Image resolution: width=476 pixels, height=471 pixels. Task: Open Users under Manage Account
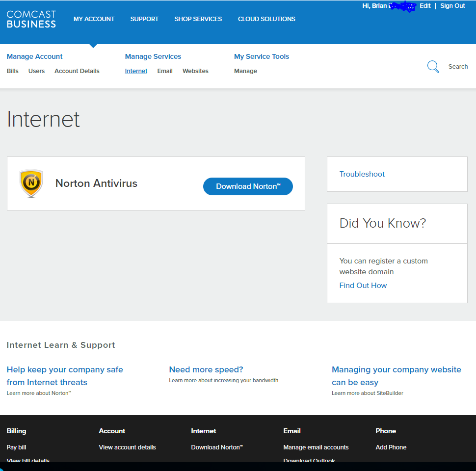36,71
